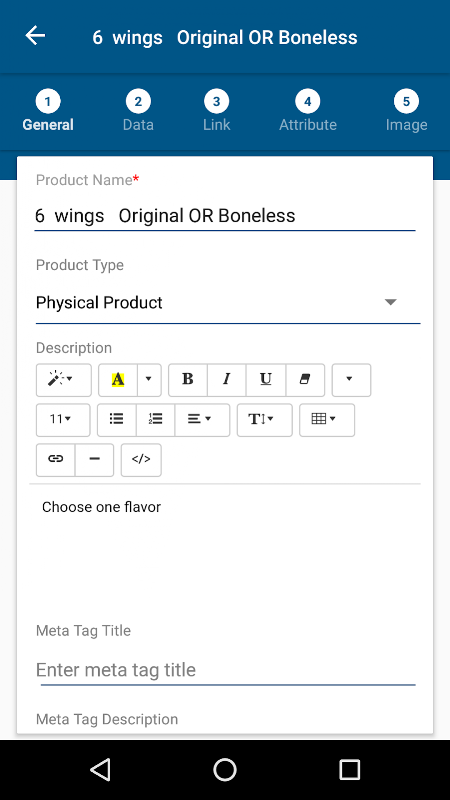
Task: Focus the Meta Tag Title field
Action: (226, 670)
